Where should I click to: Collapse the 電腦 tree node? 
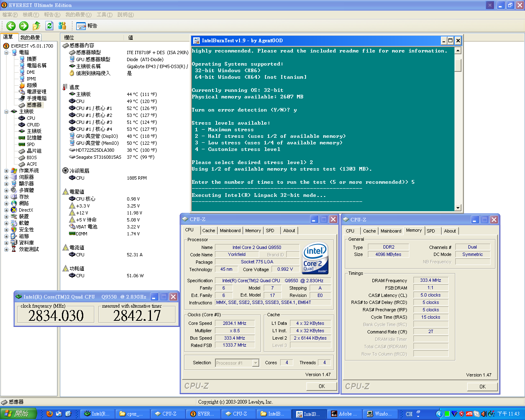click(6, 52)
